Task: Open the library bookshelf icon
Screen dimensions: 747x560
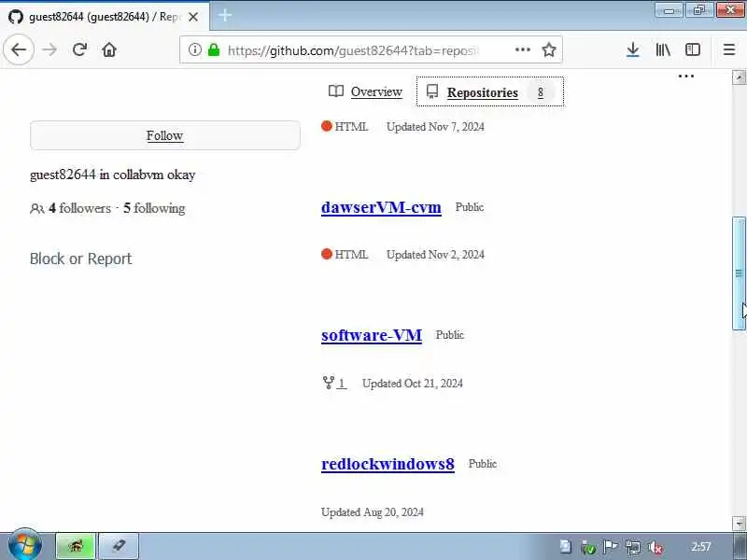Action: [x=663, y=49]
